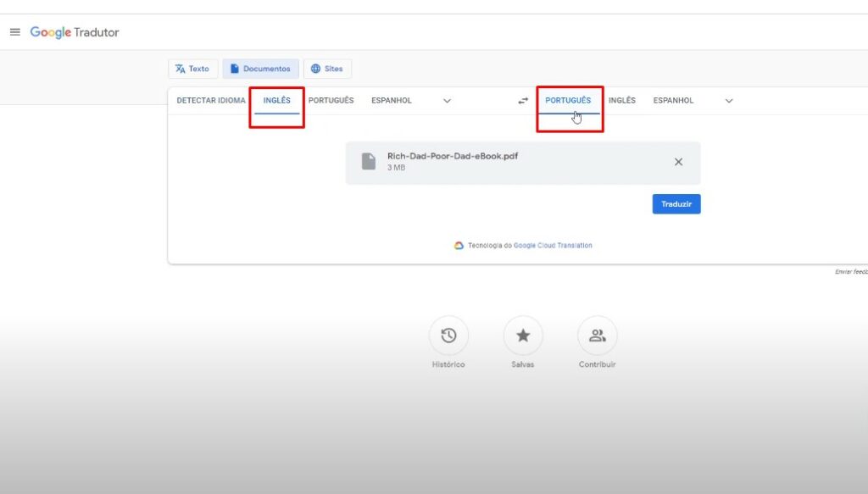Expand the source language dropdown chevron
Image resolution: width=868 pixels, height=494 pixels.
447,100
